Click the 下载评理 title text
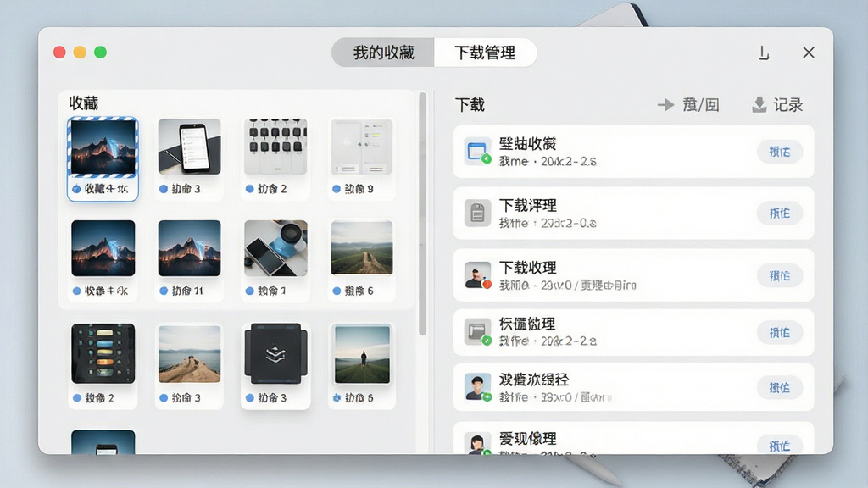 [x=527, y=206]
